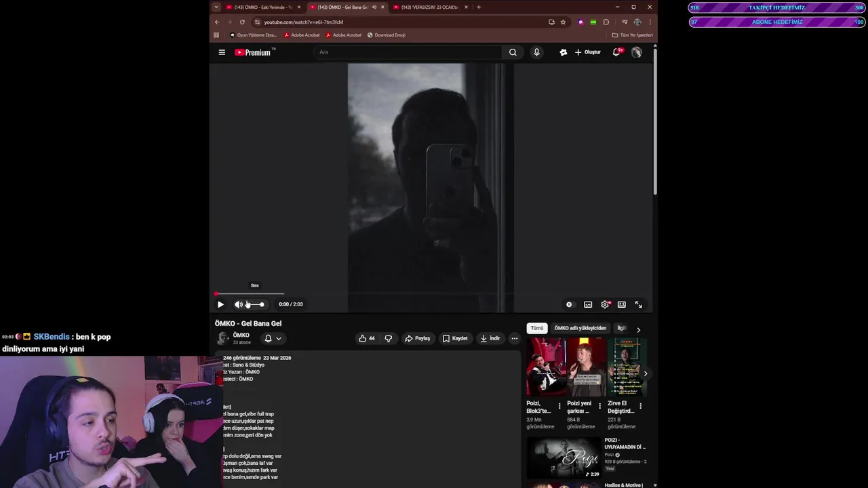Image resolution: width=868 pixels, height=488 pixels.
Task: Open the extensions puzzle icon
Action: 606,22
